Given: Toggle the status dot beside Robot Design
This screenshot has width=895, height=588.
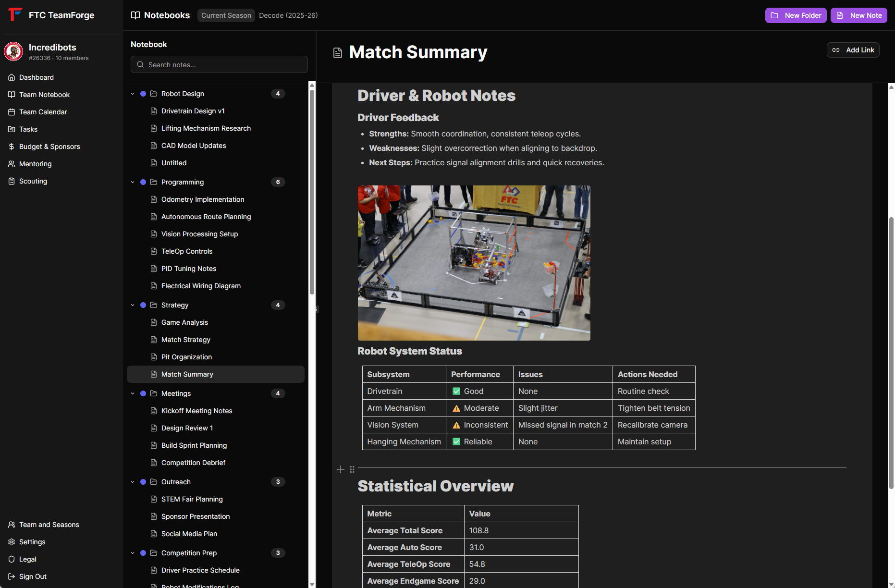Looking at the screenshot, I should 143,94.
